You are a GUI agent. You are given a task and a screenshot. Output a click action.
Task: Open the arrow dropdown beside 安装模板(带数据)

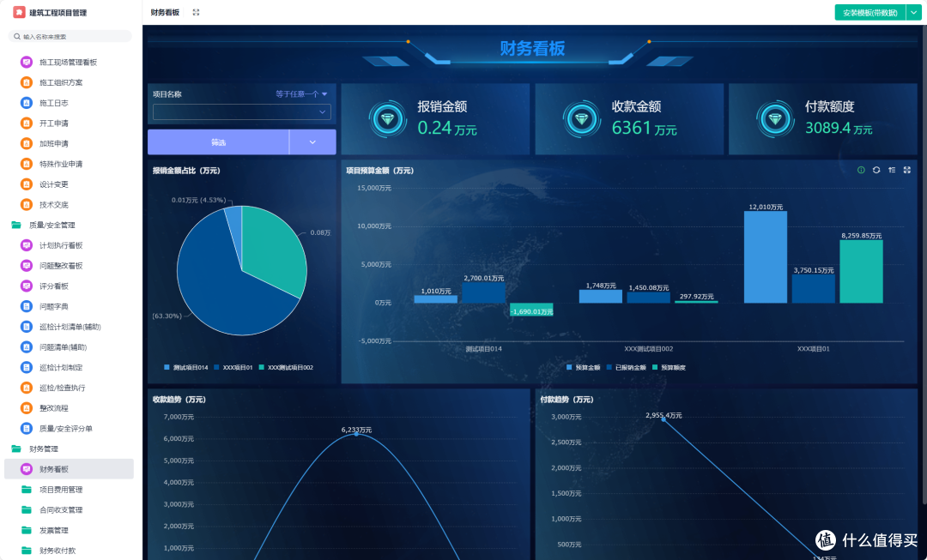(914, 12)
